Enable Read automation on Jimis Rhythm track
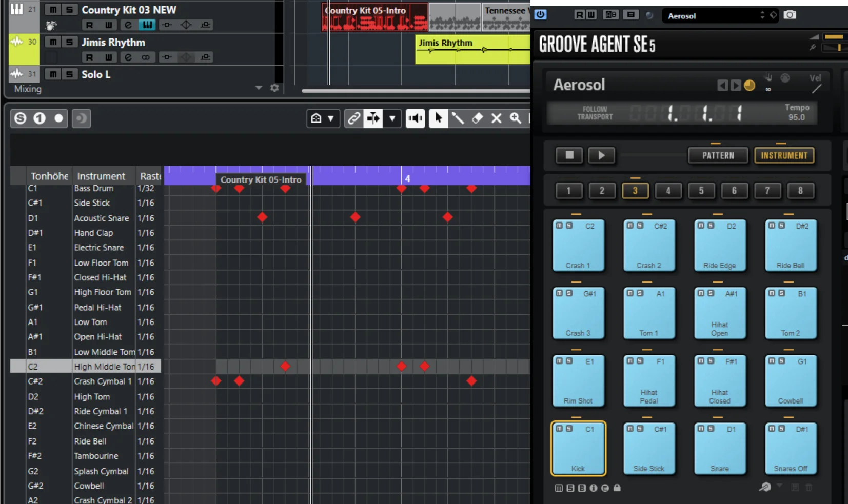 pos(89,57)
